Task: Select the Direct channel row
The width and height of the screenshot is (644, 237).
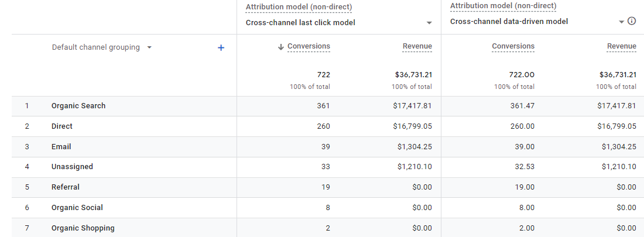Action: pos(62,126)
